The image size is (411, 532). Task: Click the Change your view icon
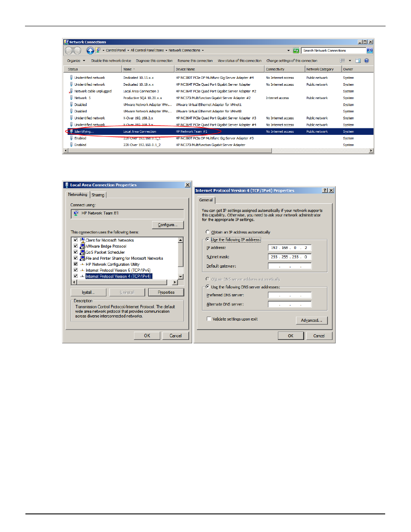point(342,61)
